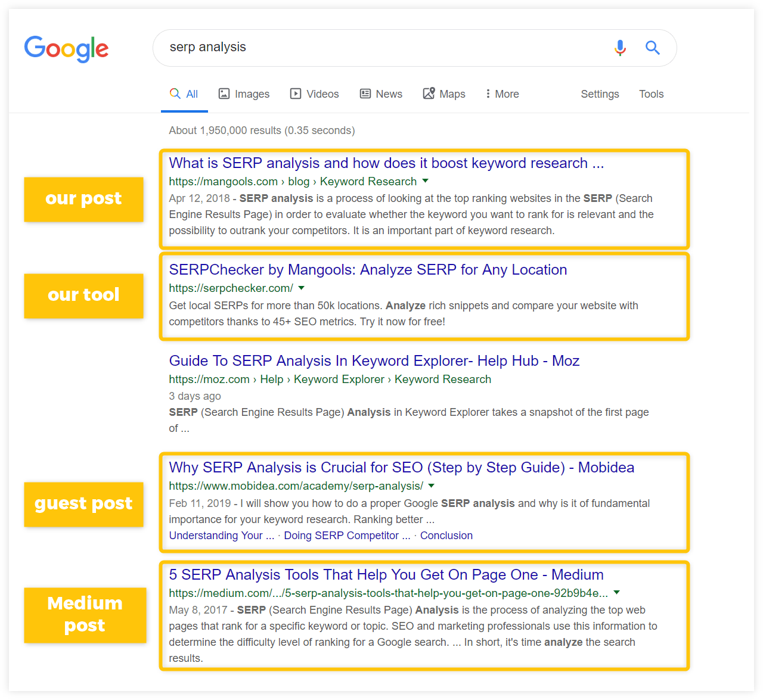Click the blue magnifier search button
The width and height of the screenshot is (763, 700).
[653, 48]
